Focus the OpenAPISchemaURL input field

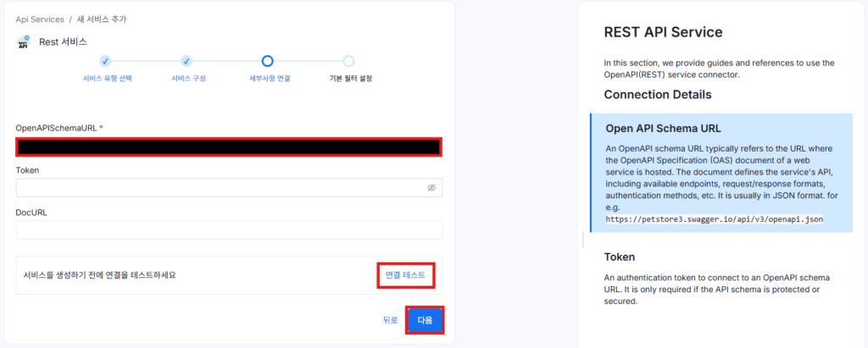pos(228,146)
